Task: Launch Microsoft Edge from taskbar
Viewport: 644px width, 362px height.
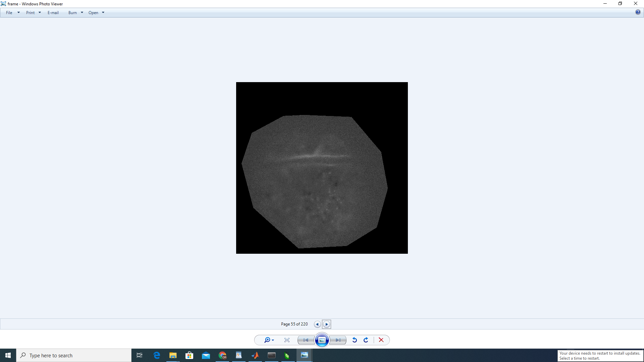Action: click(x=157, y=355)
